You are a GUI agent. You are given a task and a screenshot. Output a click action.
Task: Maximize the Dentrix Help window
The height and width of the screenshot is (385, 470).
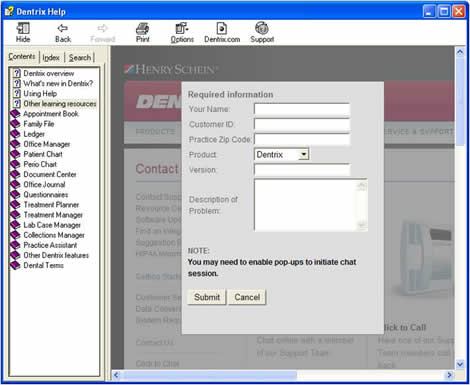pos(444,12)
